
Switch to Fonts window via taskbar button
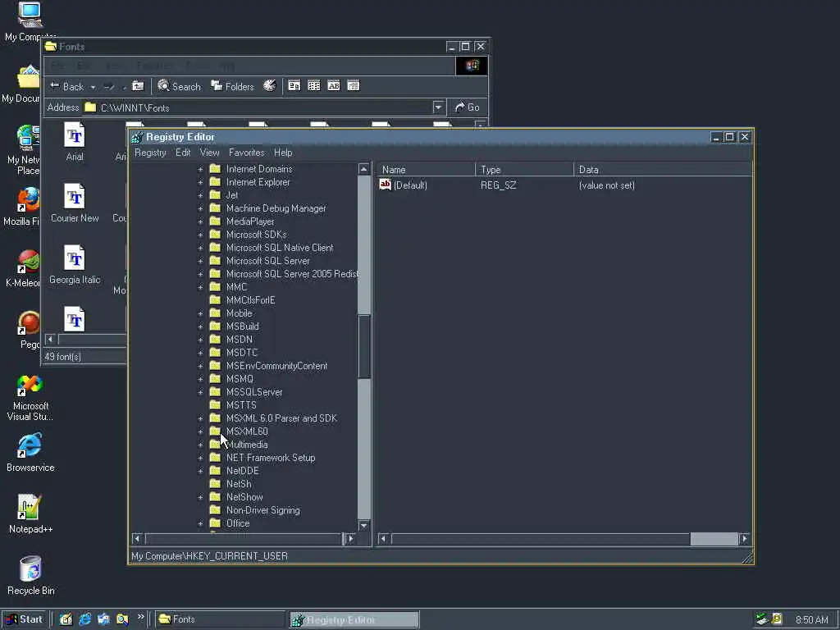pyautogui.click(x=220, y=619)
